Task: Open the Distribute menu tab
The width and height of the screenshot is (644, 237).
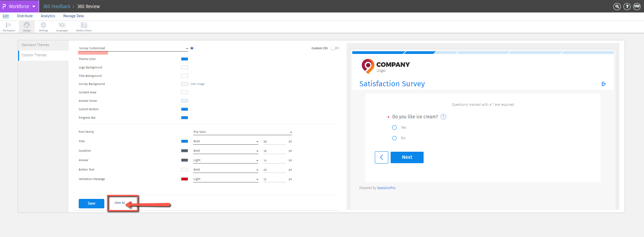Action: (x=25, y=16)
